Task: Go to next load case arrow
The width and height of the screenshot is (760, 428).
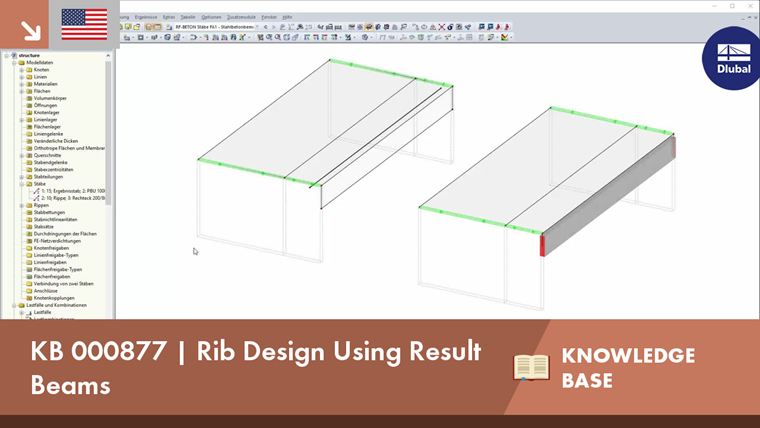Action: coord(273,27)
